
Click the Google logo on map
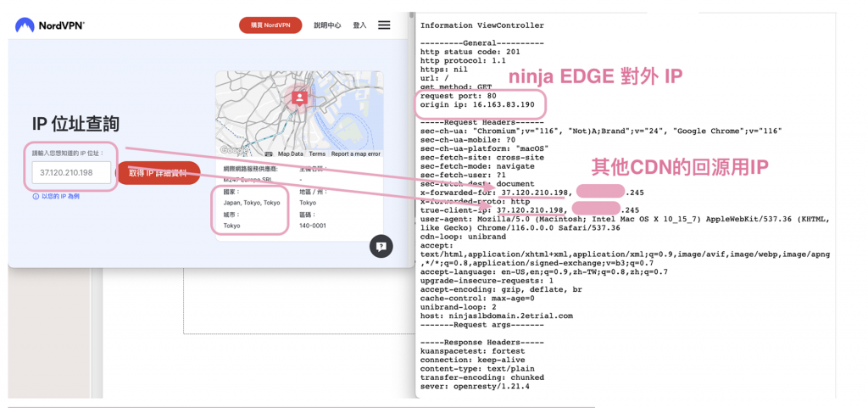(x=234, y=150)
